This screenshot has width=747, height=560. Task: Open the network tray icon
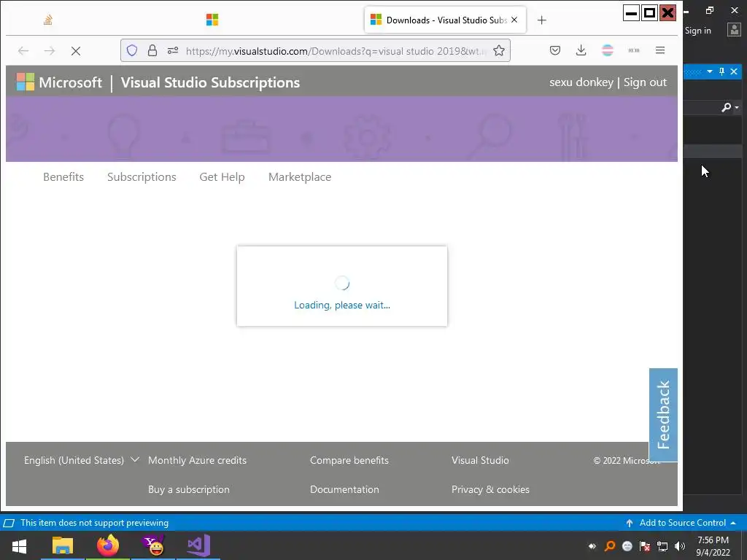(662, 546)
